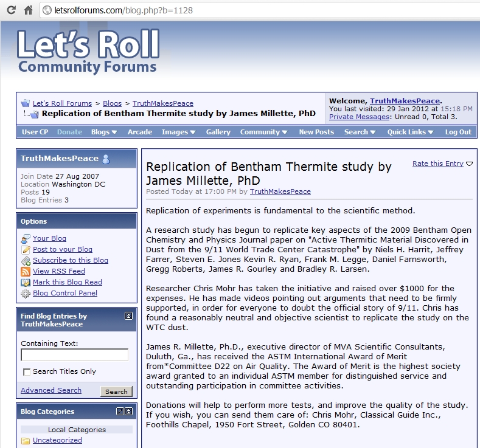Viewport: 480px width, 448px height.
Task: Click the 'Blog Entries 3' text
Action: coord(44,200)
